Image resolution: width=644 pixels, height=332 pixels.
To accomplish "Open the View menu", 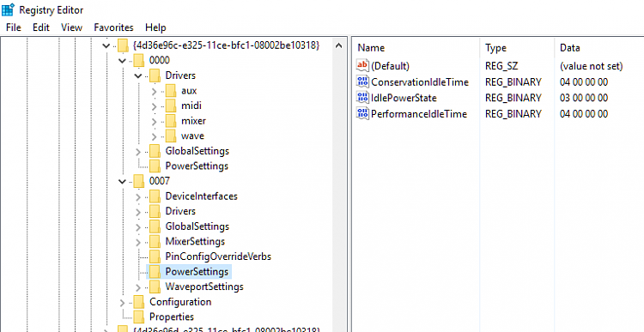I will (71, 27).
